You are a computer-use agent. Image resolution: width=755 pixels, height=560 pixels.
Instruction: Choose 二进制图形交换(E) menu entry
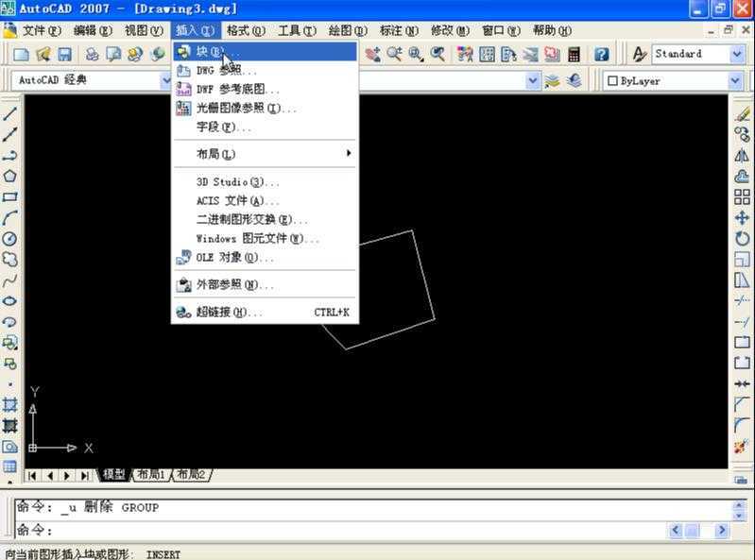coord(266,219)
